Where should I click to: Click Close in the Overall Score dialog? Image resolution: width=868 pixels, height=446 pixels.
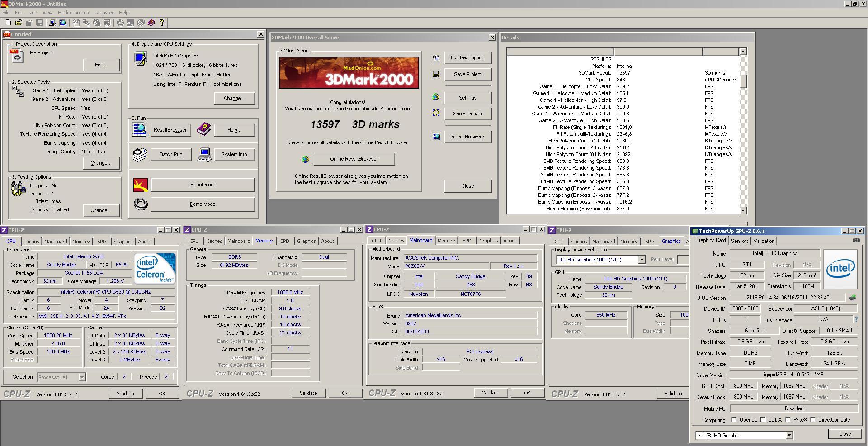(467, 186)
